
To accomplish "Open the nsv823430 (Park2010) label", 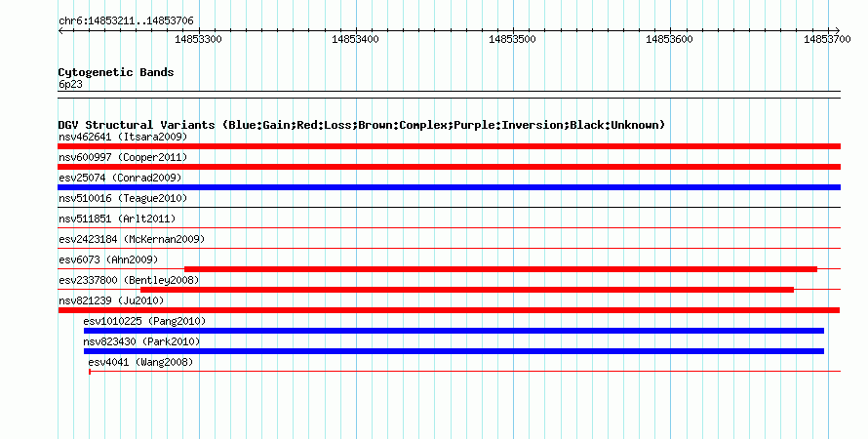I will (141, 341).
